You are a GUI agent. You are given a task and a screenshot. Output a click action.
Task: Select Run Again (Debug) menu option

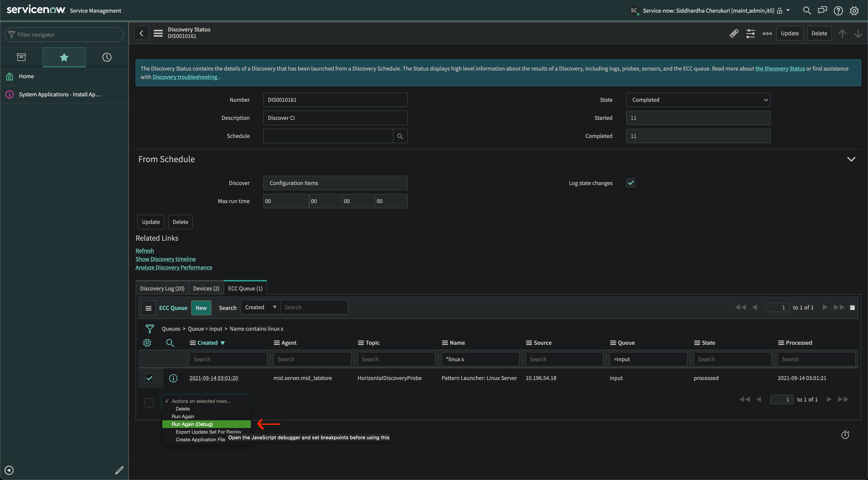click(192, 424)
